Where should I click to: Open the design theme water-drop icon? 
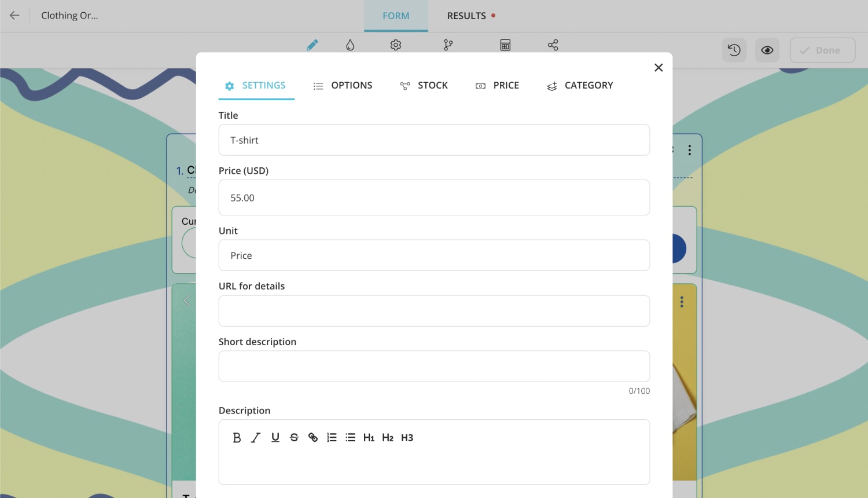click(350, 45)
